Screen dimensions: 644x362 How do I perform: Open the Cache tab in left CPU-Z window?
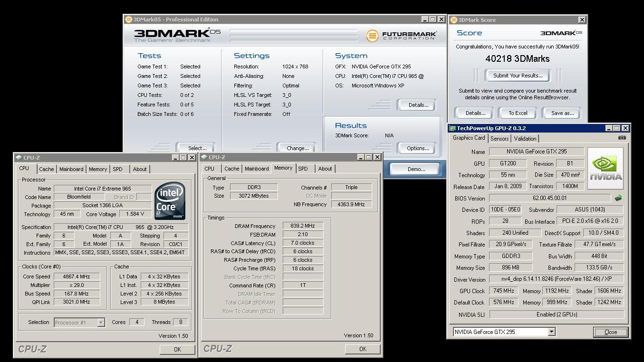click(47, 169)
